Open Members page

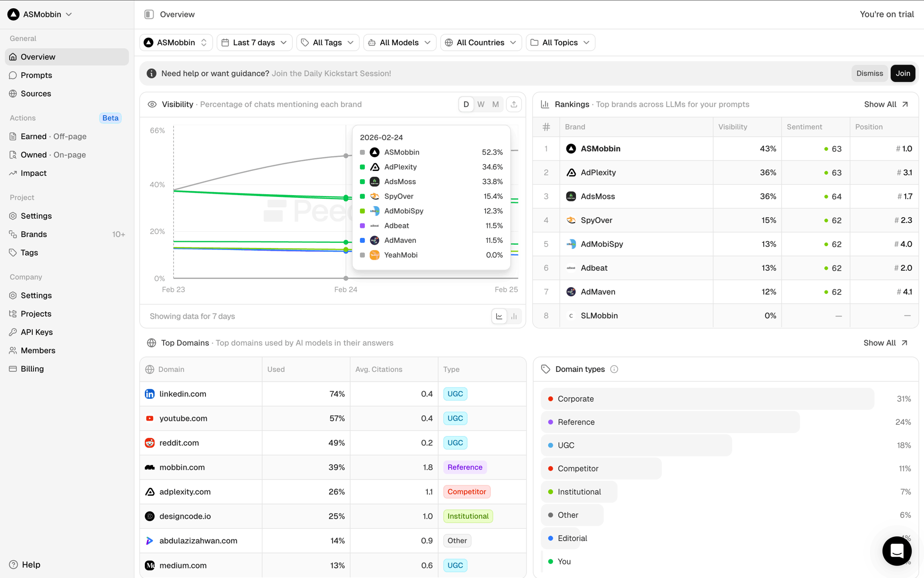67,350
